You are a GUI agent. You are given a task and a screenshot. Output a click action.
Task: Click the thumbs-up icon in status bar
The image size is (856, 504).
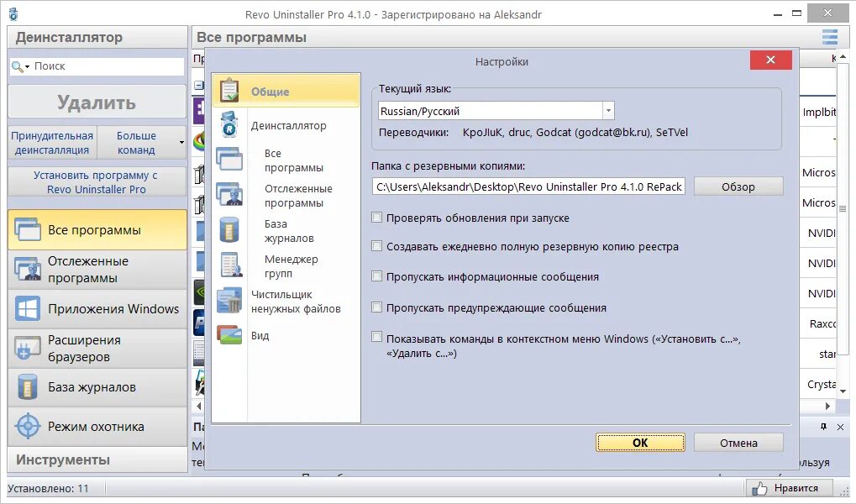coord(759,487)
